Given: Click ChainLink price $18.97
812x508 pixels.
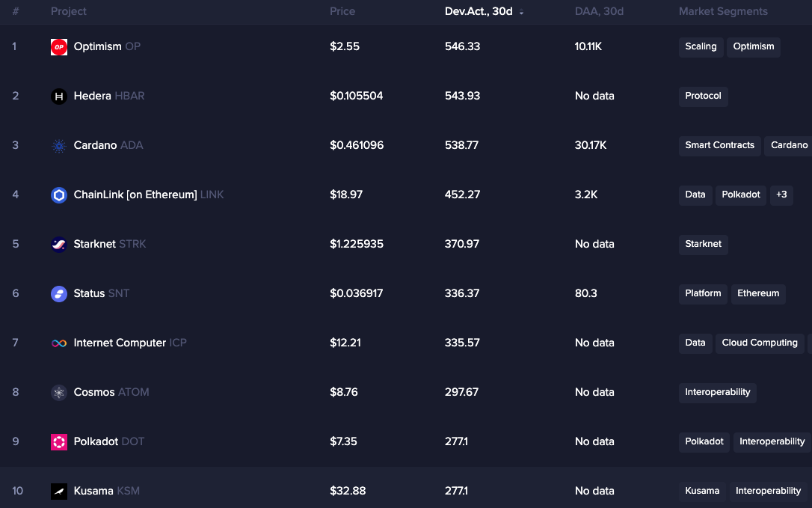Looking at the screenshot, I should tap(346, 195).
